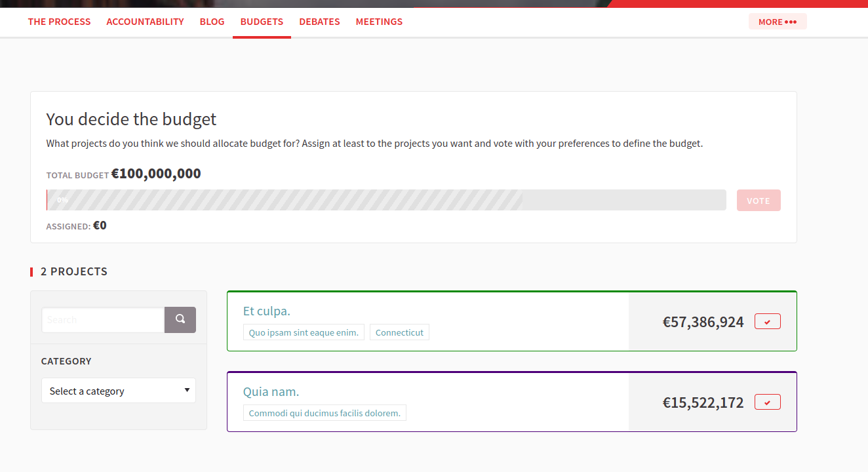The height and width of the screenshot is (472, 868).
Task: Open the "Select a category" dropdown
Action: coord(118,390)
